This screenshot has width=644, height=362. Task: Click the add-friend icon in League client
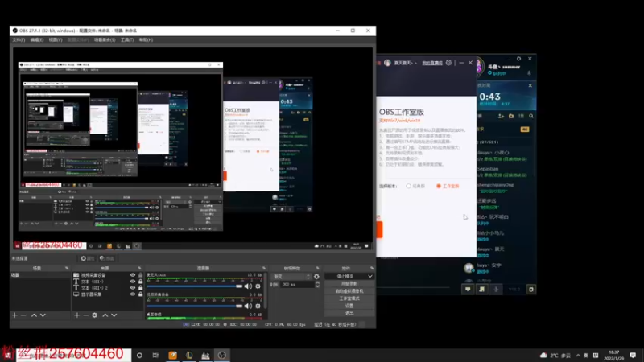501,116
